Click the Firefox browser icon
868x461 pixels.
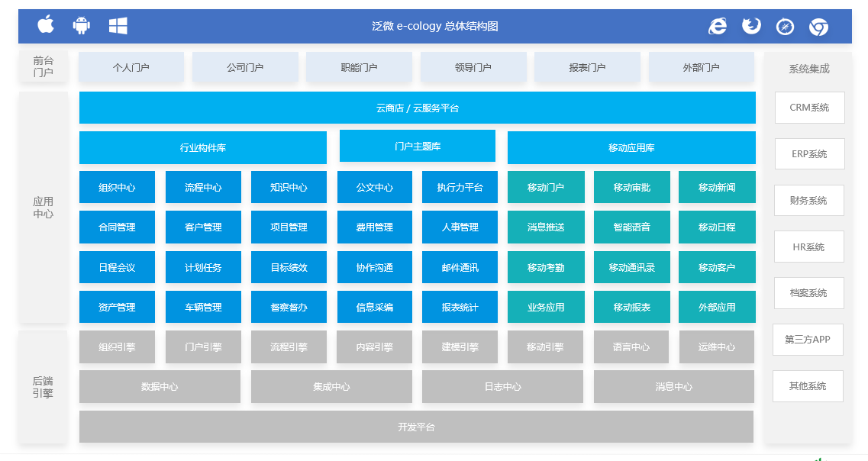pos(751,26)
